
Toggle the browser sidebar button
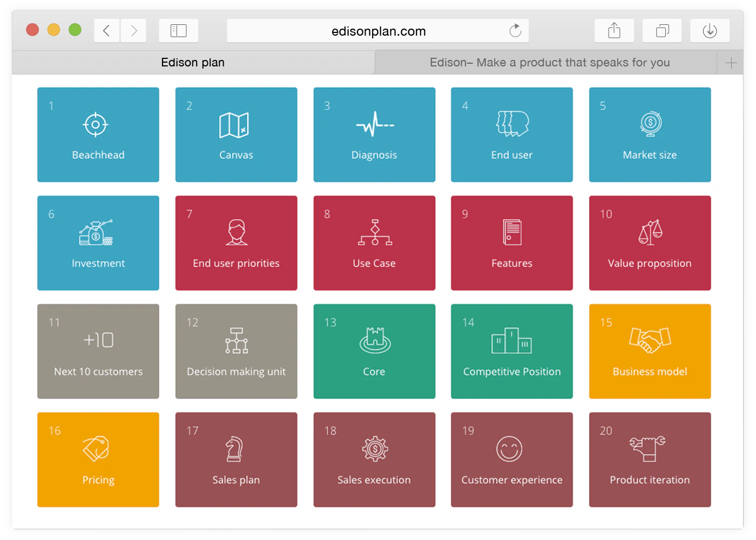click(x=178, y=31)
